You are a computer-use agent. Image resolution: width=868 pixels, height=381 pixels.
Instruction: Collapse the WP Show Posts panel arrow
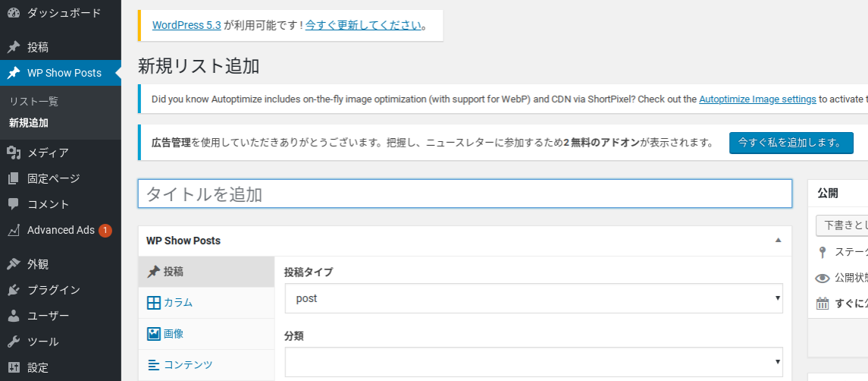pyautogui.click(x=778, y=241)
